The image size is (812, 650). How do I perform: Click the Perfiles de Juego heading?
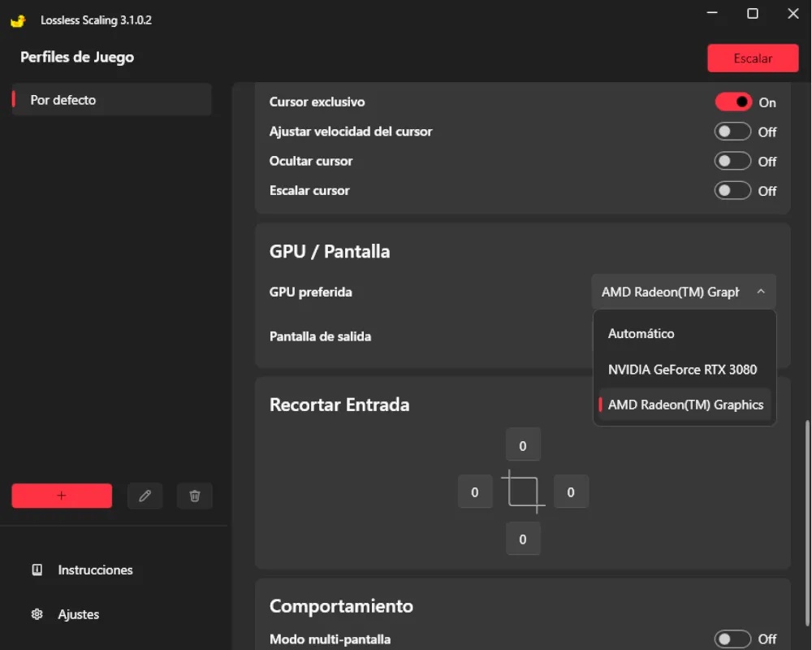[77, 57]
